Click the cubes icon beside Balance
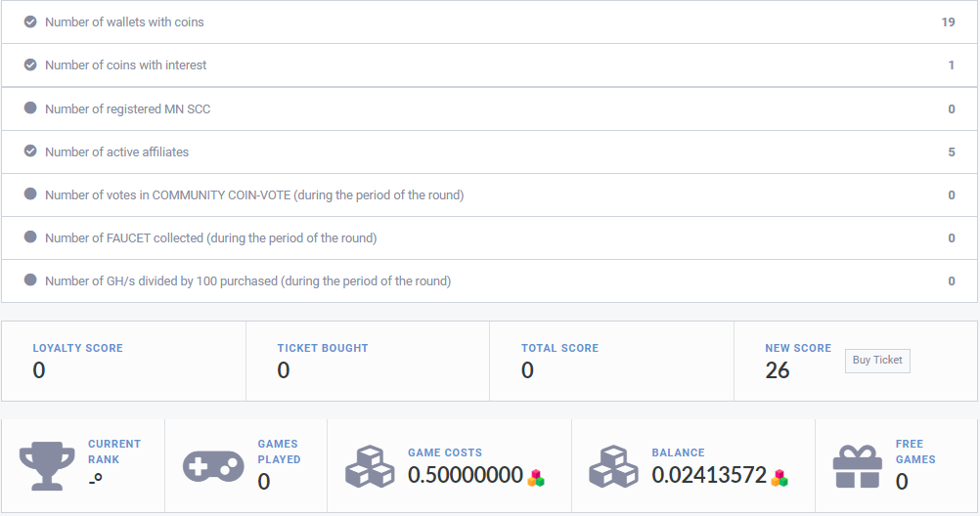Viewport: 980px width, 516px height. coord(613,466)
